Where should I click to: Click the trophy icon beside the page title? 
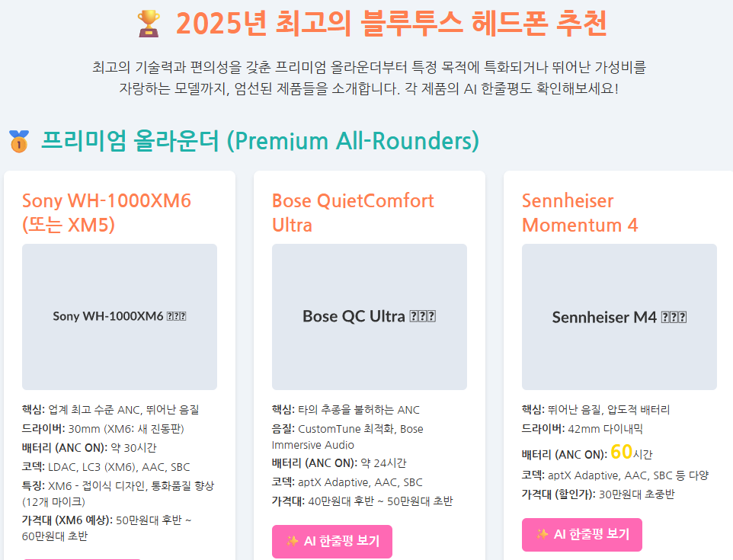(149, 24)
